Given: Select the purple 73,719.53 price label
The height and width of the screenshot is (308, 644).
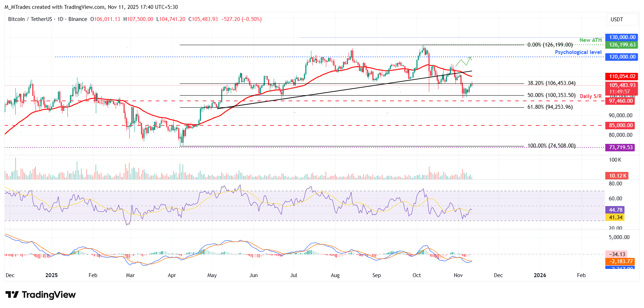Looking at the screenshot, I should coord(621,147).
